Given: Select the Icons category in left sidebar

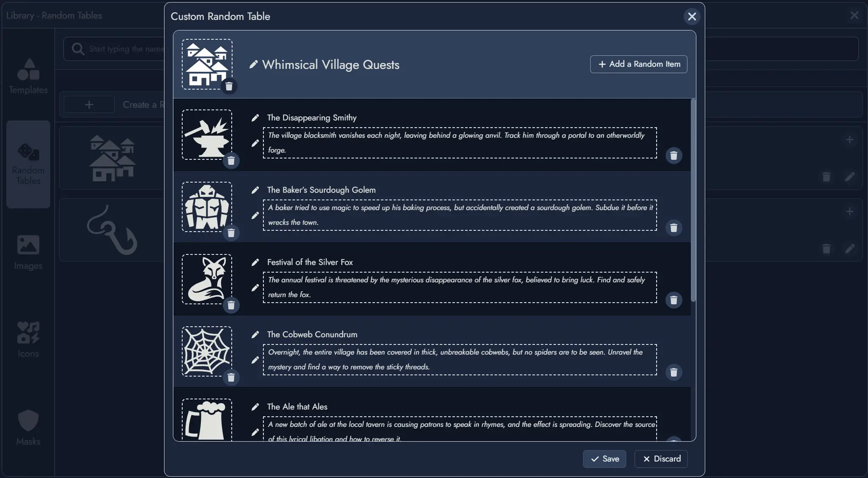Looking at the screenshot, I should (x=27, y=341).
